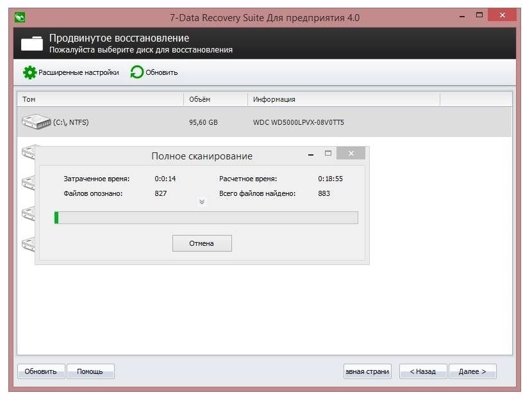Expand scan details with double chevron
Image resolution: width=532 pixels, height=404 pixels.
point(202,202)
